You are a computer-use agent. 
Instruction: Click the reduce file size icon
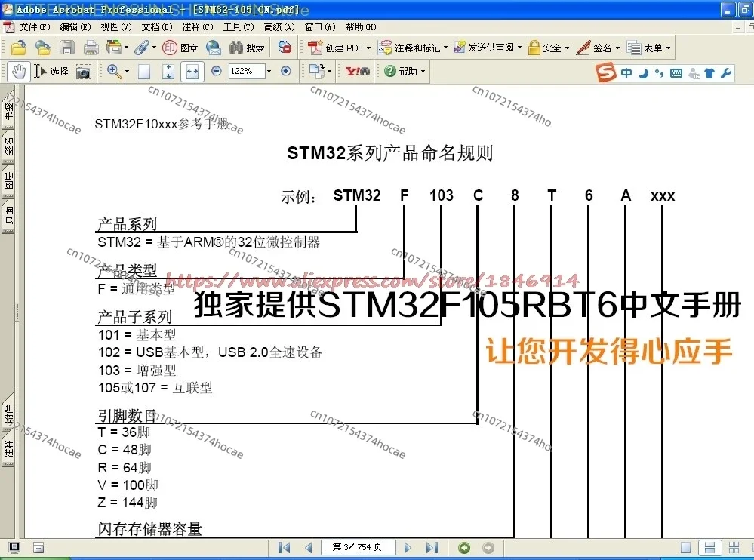click(x=285, y=47)
